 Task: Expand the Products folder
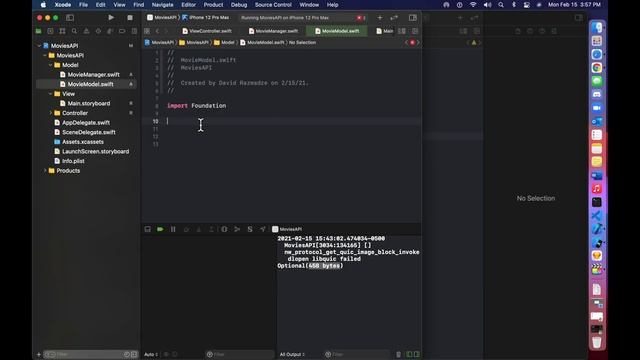[45, 171]
